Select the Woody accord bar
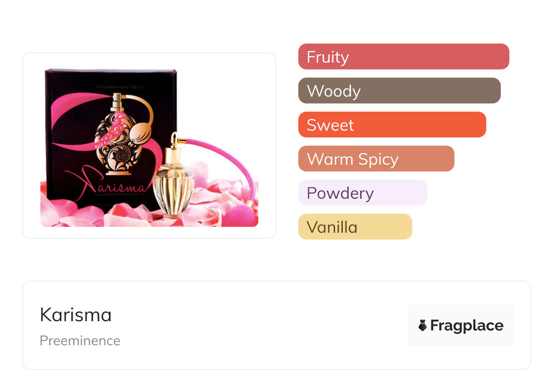This screenshot has height=392, width=553. [x=399, y=91]
